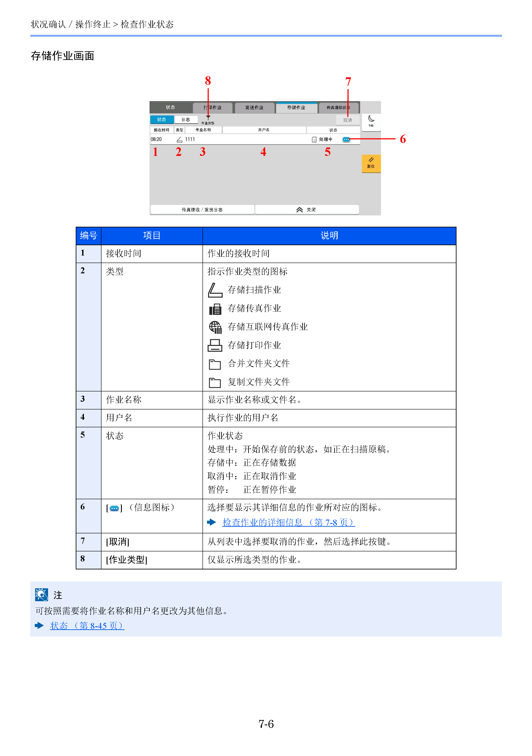Click the 08:20 receive time cell
The width and height of the screenshot is (532, 756).
pyautogui.click(x=156, y=140)
